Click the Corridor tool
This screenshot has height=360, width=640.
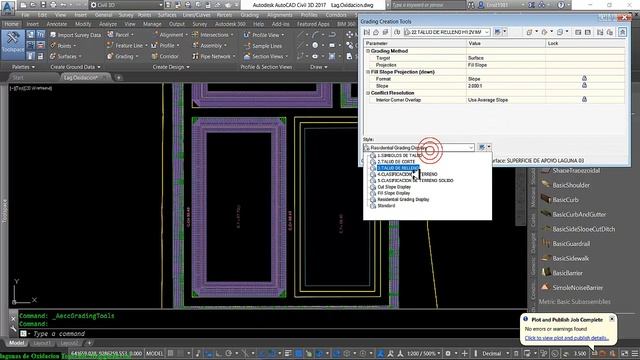pos(165,56)
